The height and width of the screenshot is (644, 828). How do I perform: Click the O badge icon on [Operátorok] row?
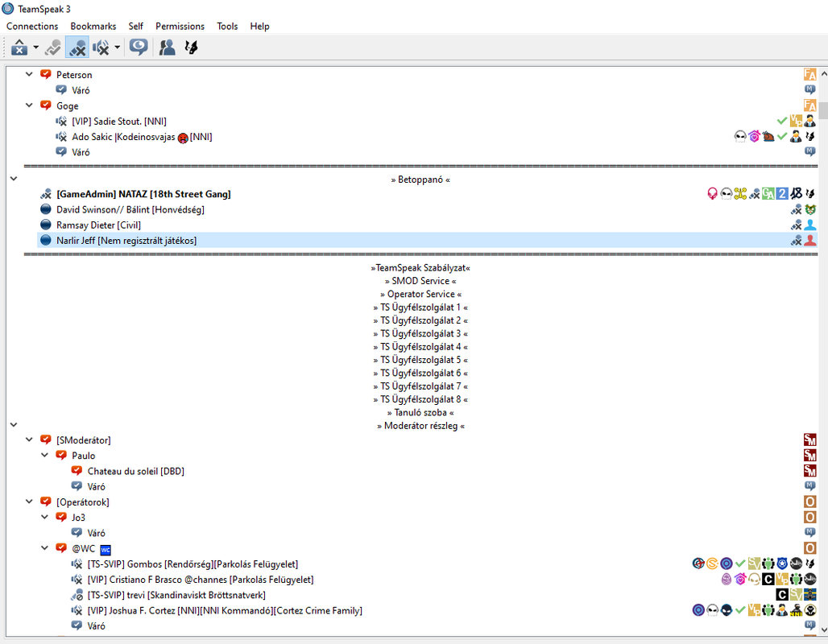(809, 502)
